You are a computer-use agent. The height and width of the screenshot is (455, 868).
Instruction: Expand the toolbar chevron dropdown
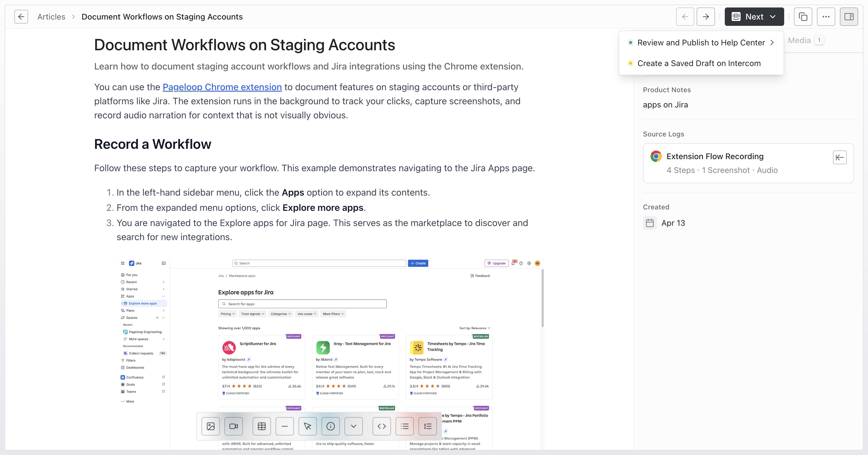[x=353, y=426]
